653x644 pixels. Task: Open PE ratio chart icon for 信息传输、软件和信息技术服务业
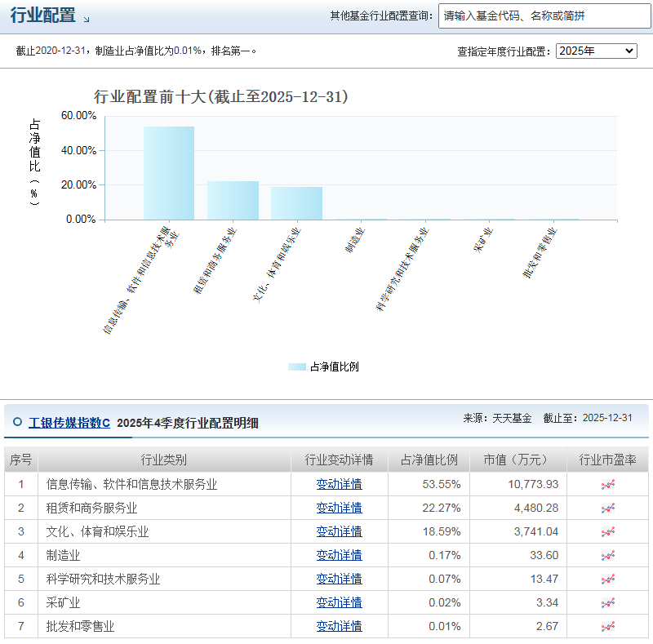click(x=607, y=485)
